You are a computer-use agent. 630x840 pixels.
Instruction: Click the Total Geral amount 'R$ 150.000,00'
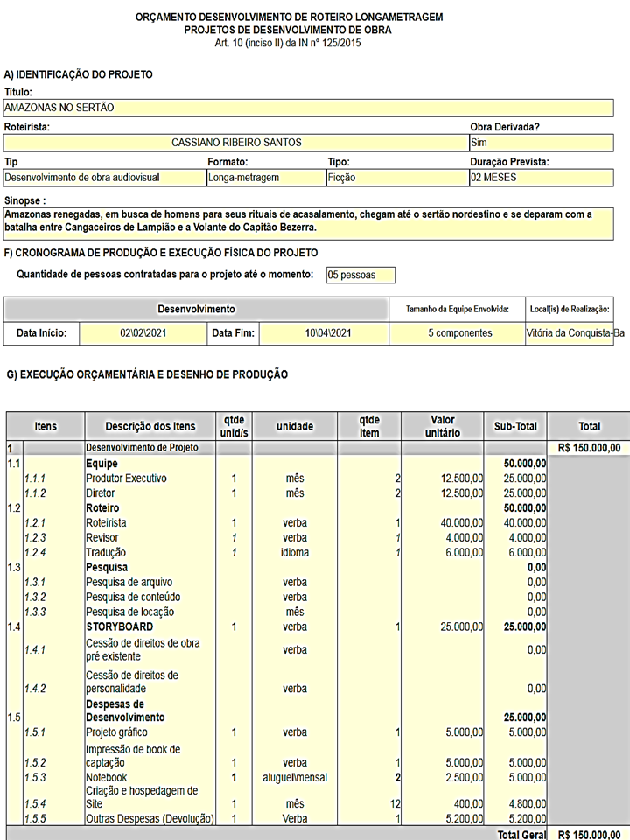[589, 835]
